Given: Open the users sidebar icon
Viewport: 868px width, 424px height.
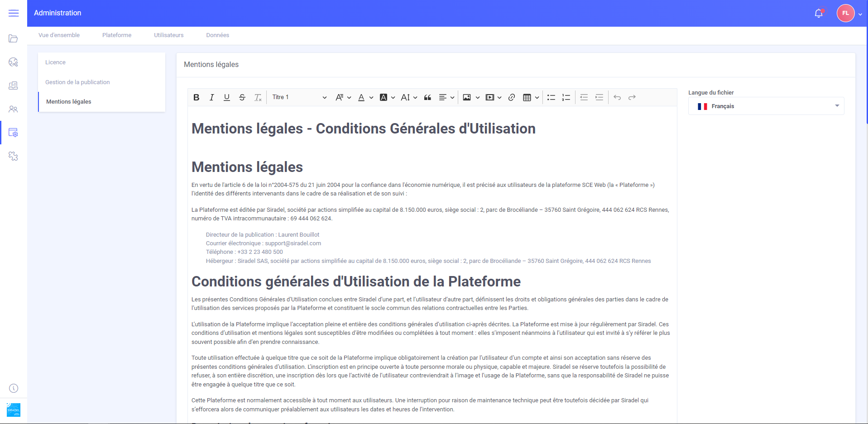Looking at the screenshot, I should 13,109.
